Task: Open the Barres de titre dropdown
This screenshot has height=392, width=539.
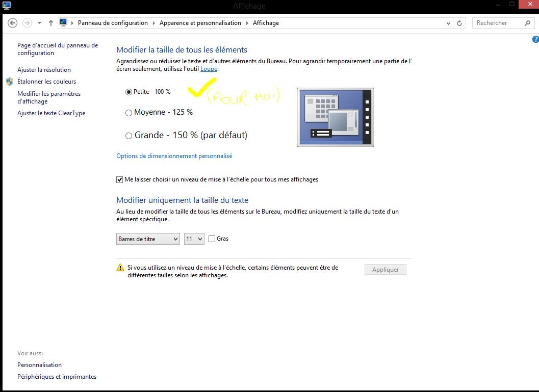Action: [148, 239]
